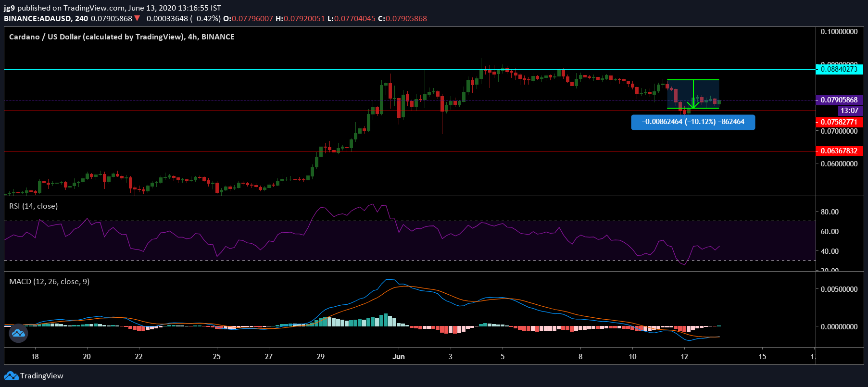
Task: Click the high value H:0.07920051 in the header
Action: pyautogui.click(x=300, y=19)
